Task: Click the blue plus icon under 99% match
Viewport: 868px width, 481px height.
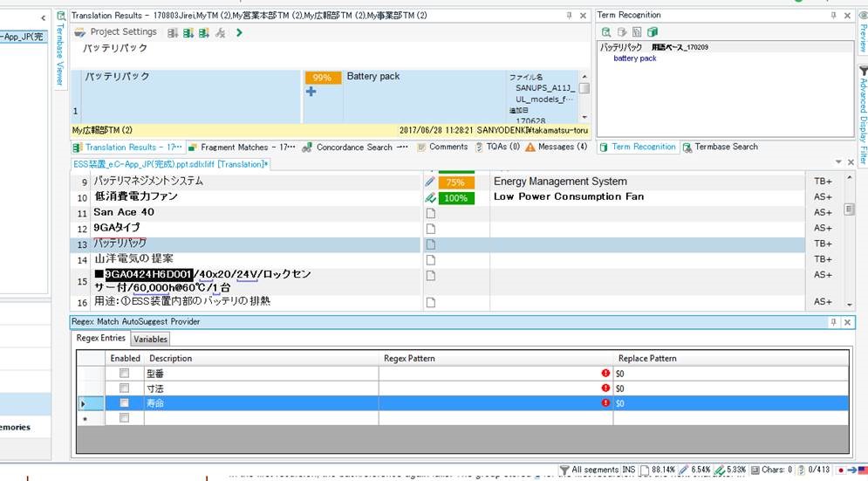Action: click(311, 92)
